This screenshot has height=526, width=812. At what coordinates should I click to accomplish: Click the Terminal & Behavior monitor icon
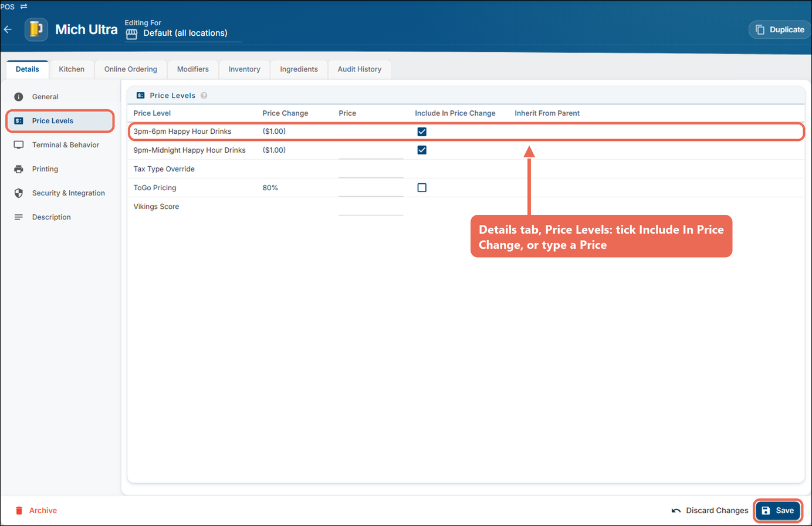(x=19, y=145)
